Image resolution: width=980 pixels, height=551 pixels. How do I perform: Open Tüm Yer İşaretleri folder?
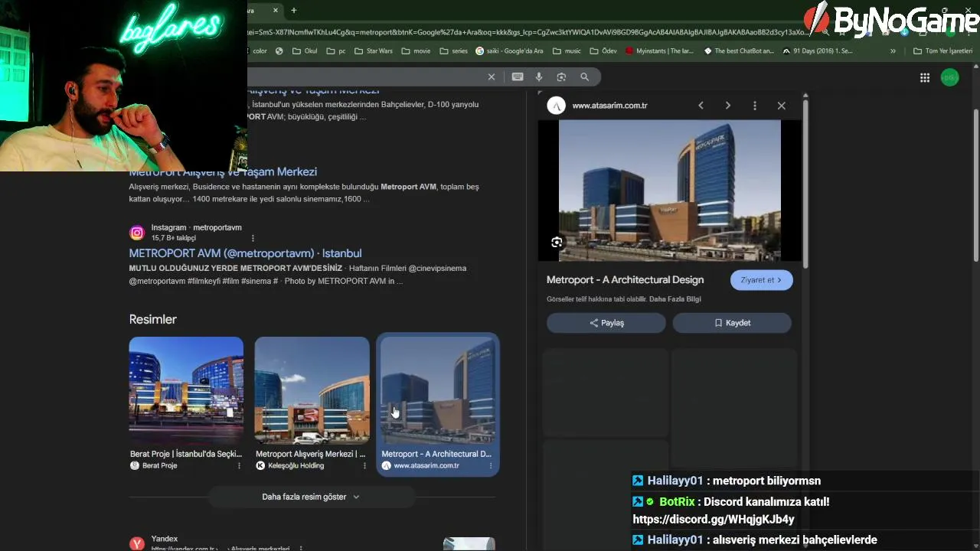click(x=943, y=51)
